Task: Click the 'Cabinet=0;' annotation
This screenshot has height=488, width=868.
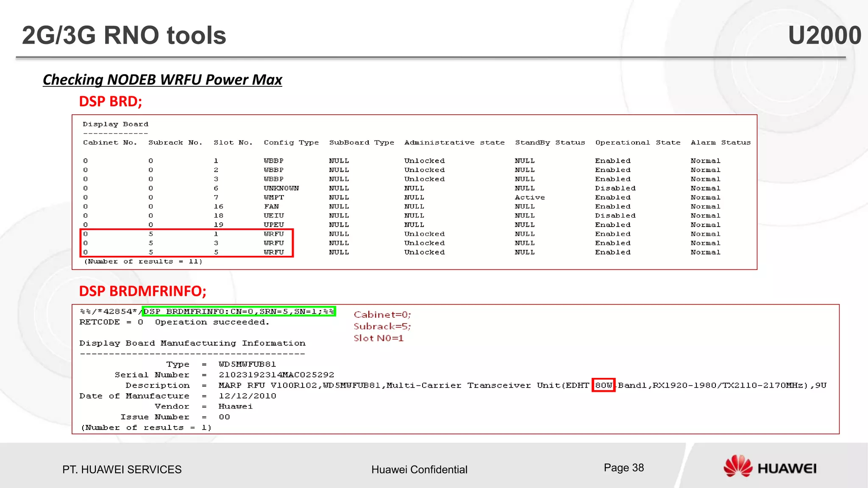Action: pyautogui.click(x=382, y=314)
